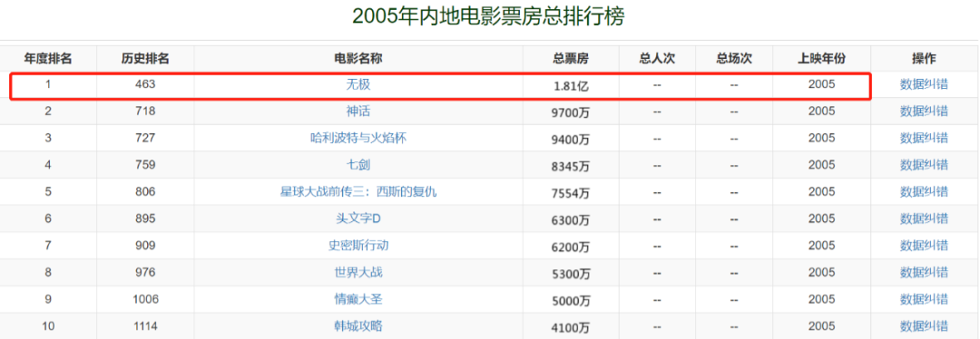
Task: Click 数据纠错 for 哈利波特与火焰杯
Action: click(x=924, y=138)
